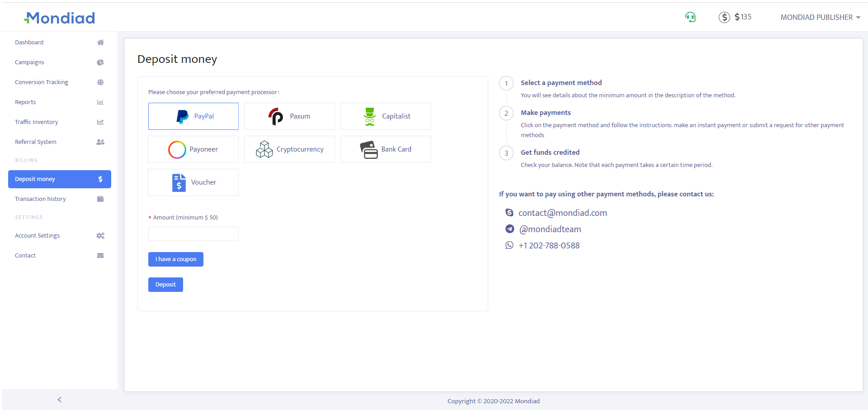868x410 pixels.
Task: Click the contact@mondiad.com link
Action: 562,213
